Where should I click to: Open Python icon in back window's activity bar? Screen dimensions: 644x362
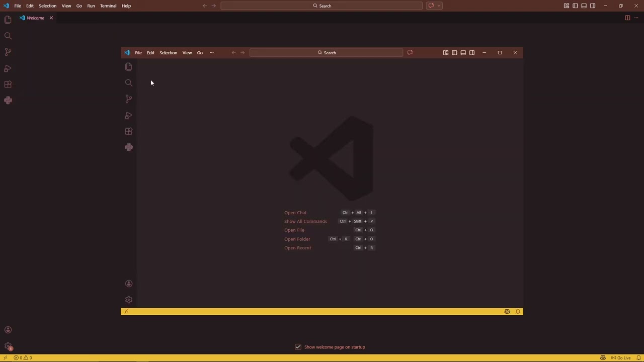8,100
